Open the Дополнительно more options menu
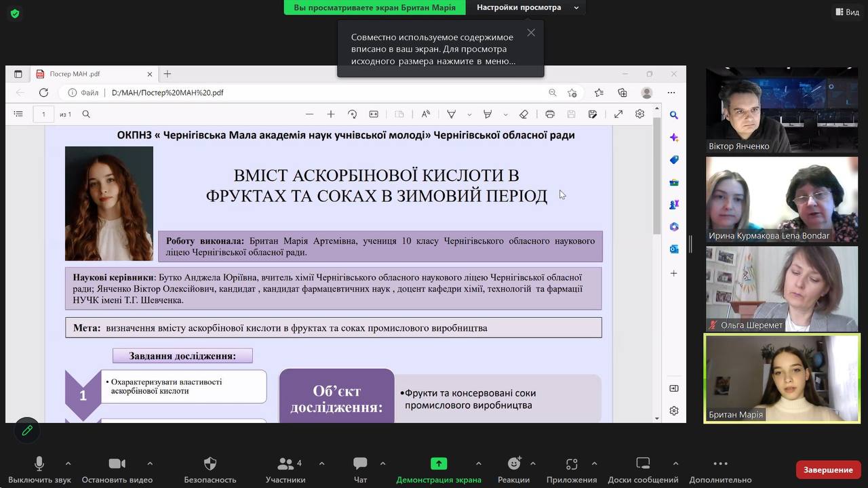Image resolution: width=868 pixels, height=488 pixels. (721, 470)
